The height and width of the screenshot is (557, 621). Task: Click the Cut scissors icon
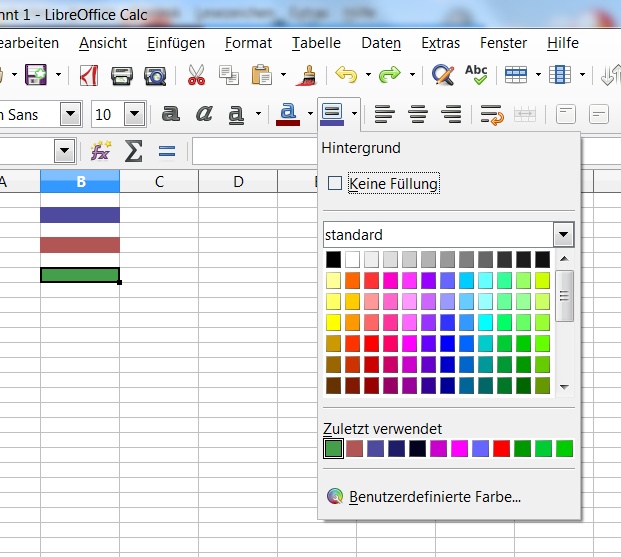[x=196, y=75]
